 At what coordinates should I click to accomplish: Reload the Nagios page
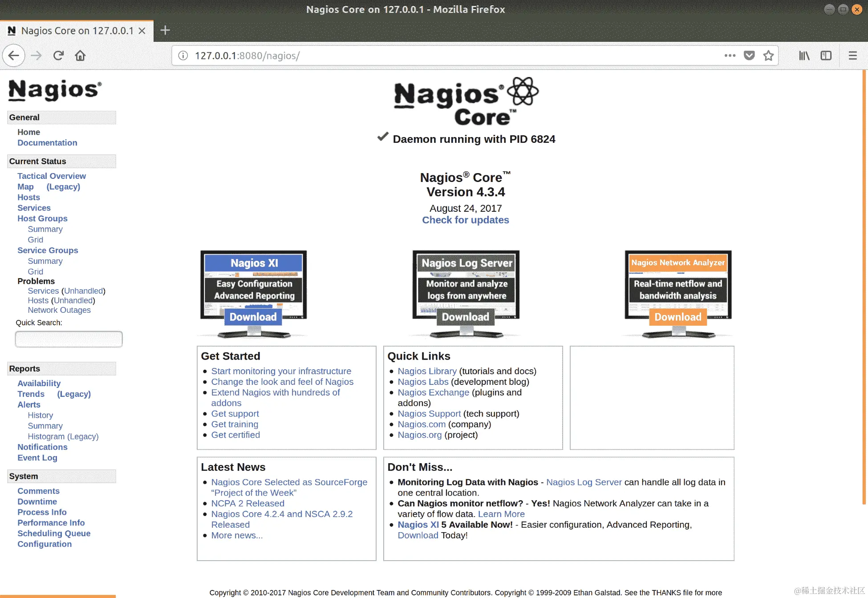[58, 56]
